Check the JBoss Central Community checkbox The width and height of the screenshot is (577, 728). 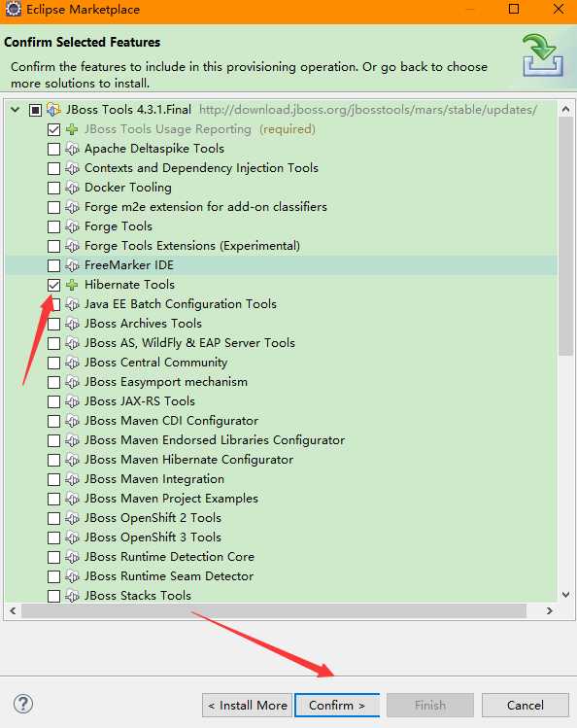tap(53, 364)
